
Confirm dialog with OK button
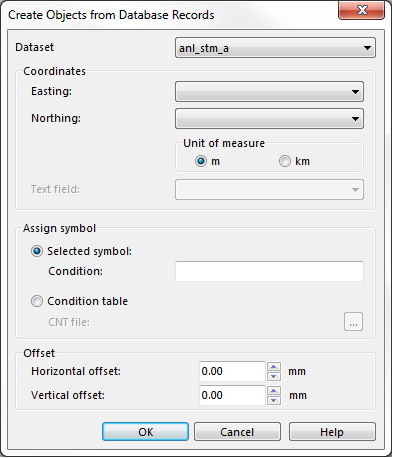(146, 432)
